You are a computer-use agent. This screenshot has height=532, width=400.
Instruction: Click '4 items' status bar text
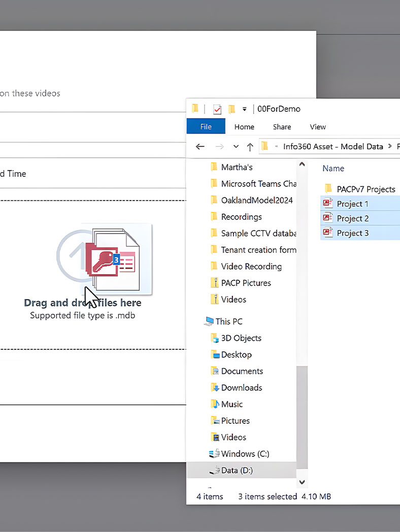click(x=210, y=496)
